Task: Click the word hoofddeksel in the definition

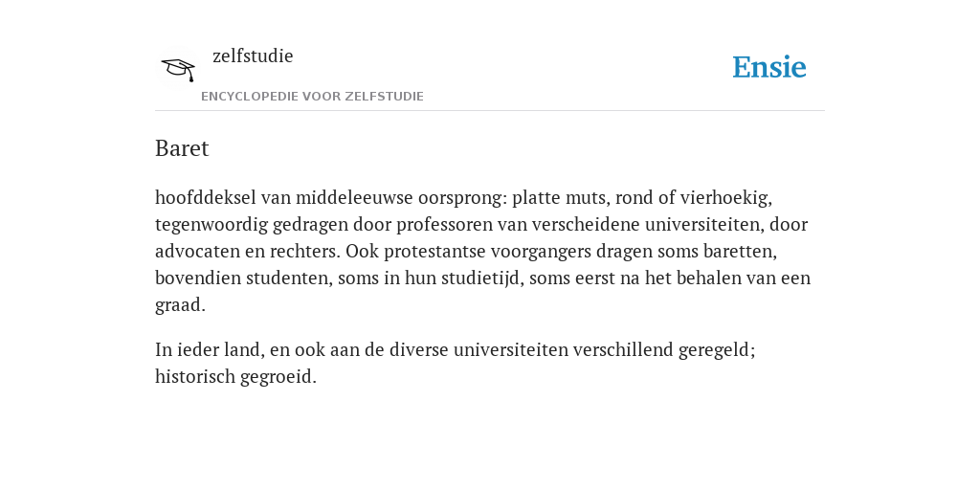Action: click(206, 197)
